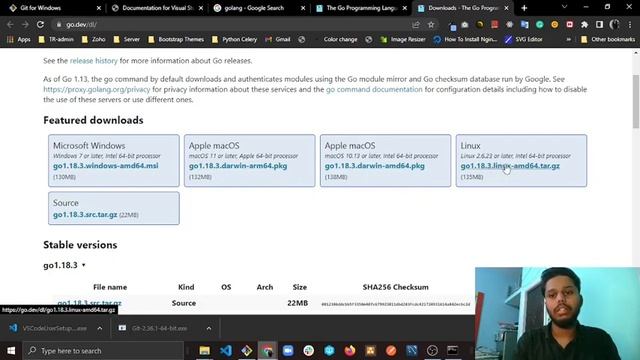The height and width of the screenshot is (360, 640).
Task: Open Firefox from the taskbar
Action: click(350, 351)
